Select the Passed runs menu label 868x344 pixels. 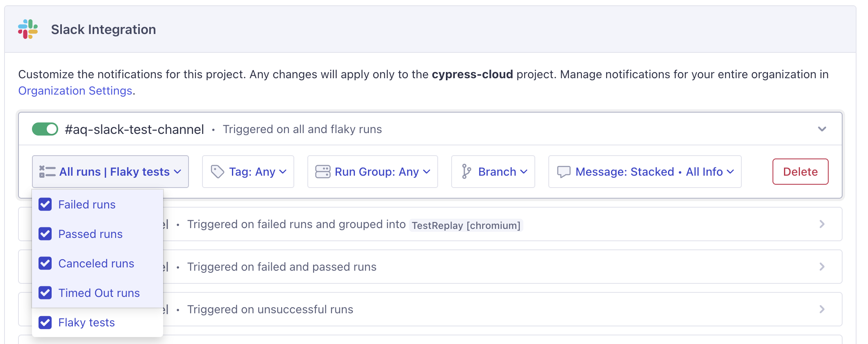pyautogui.click(x=91, y=234)
